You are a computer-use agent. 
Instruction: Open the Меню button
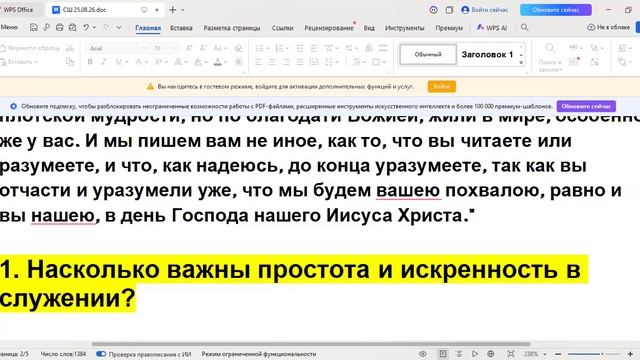coord(9,27)
